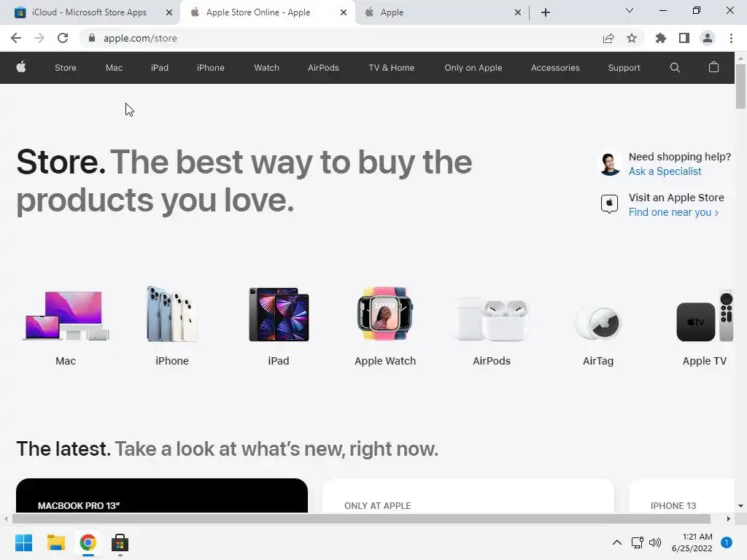Bookmark this page with the star icon

pos(632,38)
